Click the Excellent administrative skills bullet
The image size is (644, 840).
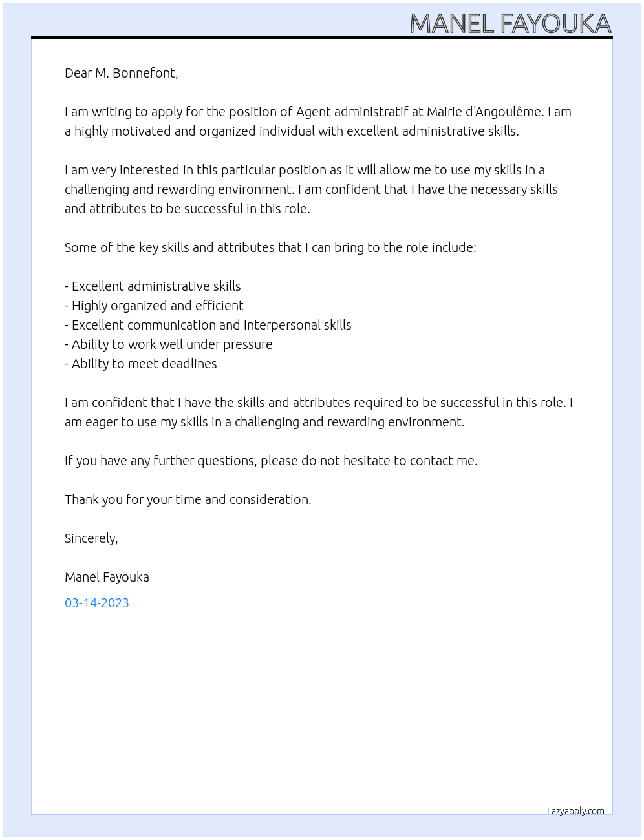[x=153, y=286]
